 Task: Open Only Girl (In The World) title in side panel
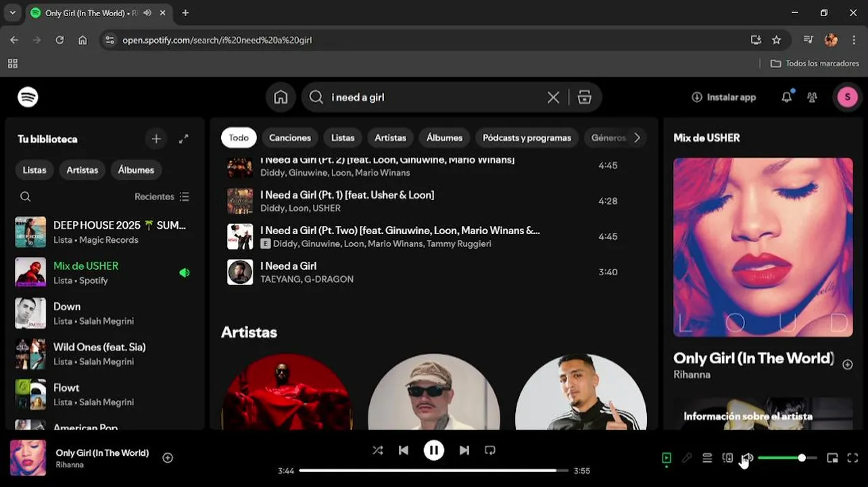(754, 358)
